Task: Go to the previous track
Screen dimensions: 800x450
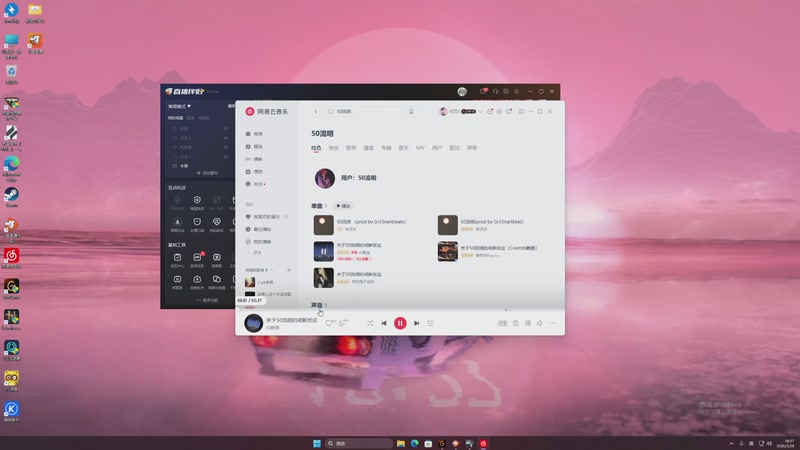Action: pos(384,323)
